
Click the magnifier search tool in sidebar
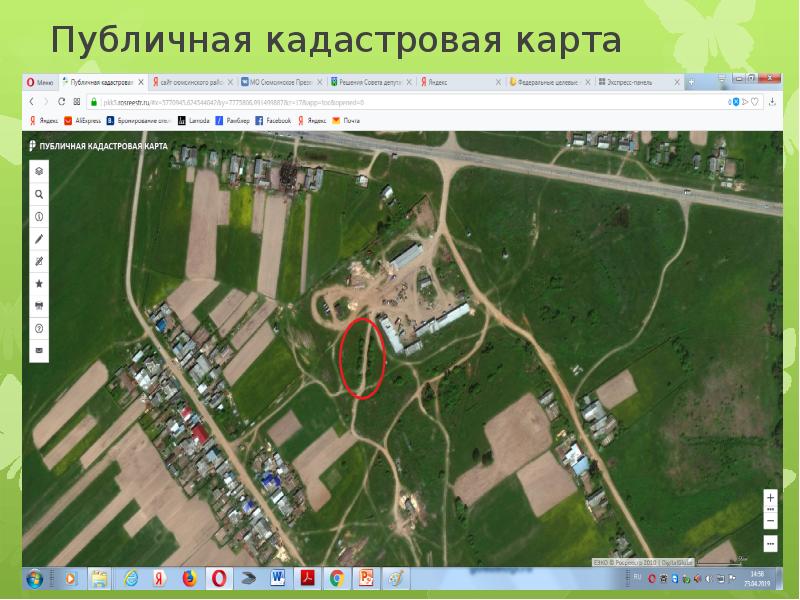pyautogui.click(x=39, y=194)
